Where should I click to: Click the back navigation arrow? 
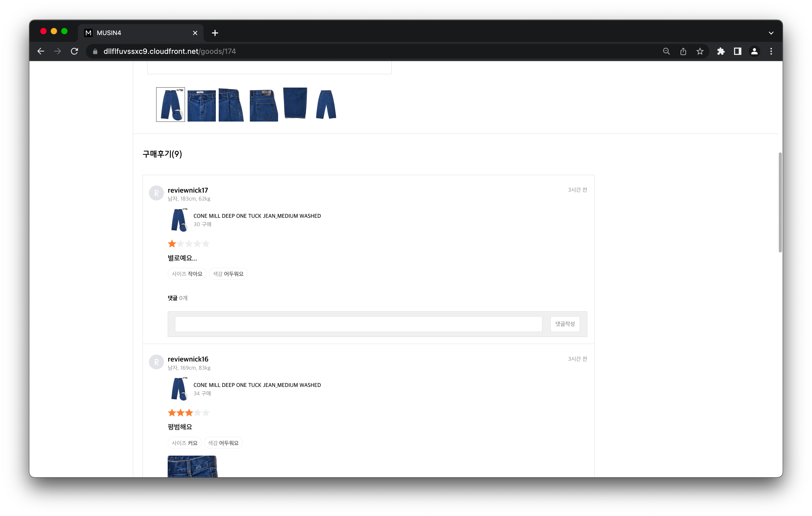tap(41, 51)
